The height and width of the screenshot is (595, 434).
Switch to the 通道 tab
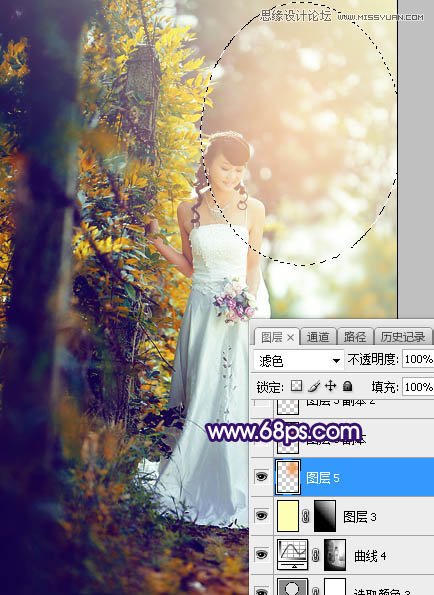(x=317, y=337)
